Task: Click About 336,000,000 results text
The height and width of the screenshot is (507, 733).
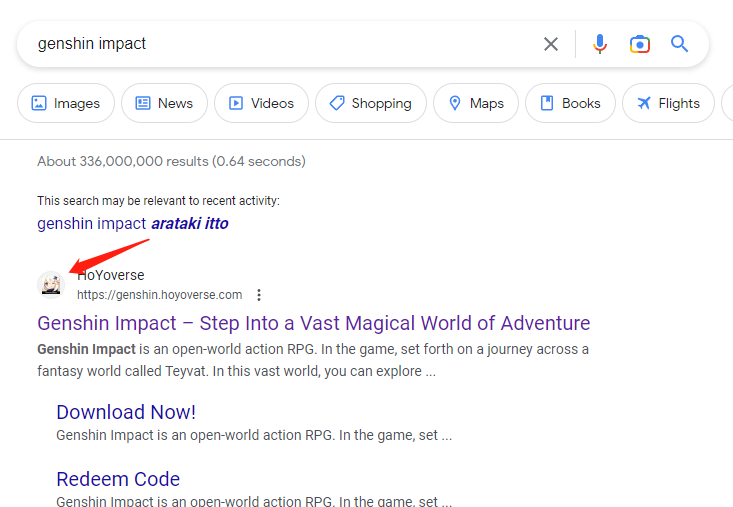Action: click(171, 161)
